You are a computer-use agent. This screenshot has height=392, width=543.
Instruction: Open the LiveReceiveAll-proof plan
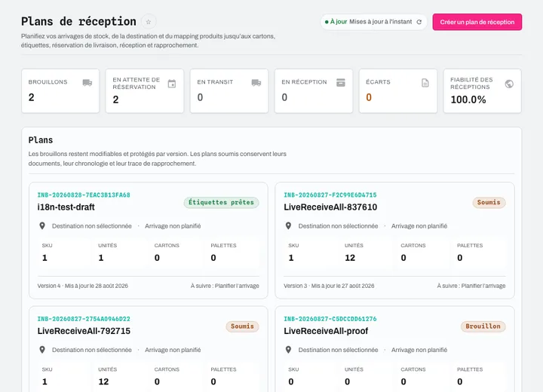pyautogui.click(x=326, y=331)
